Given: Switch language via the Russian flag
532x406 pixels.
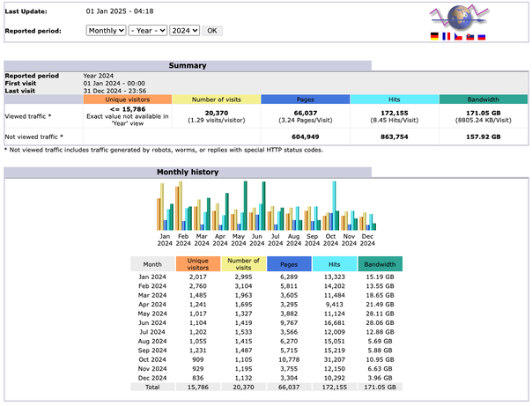Looking at the screenshot, I should click(x=482, y=36).
